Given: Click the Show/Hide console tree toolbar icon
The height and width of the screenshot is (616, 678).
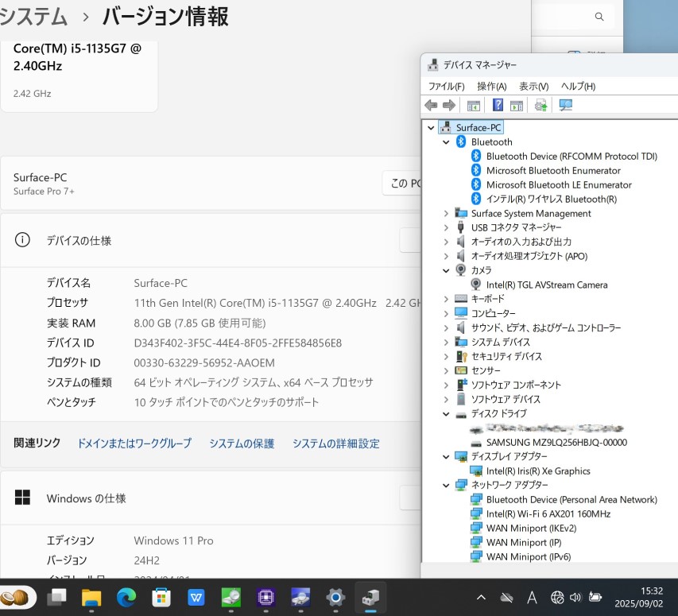Looking at the screenshot, I should 474,106.
